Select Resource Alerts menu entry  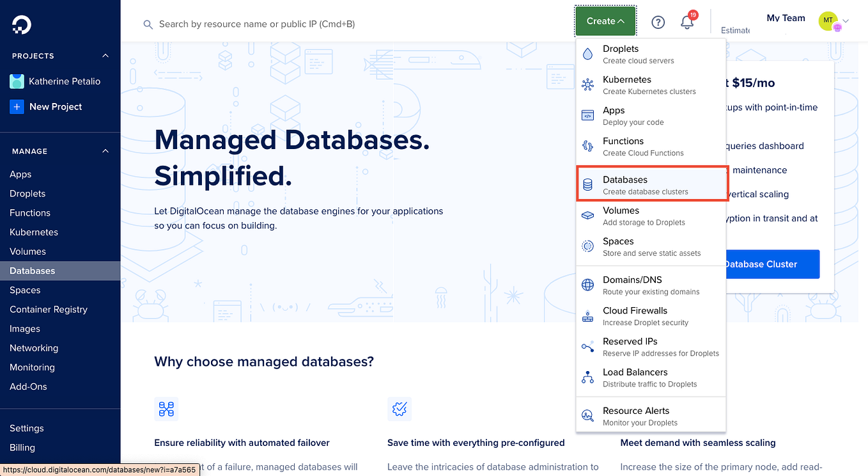pos(651,416)
